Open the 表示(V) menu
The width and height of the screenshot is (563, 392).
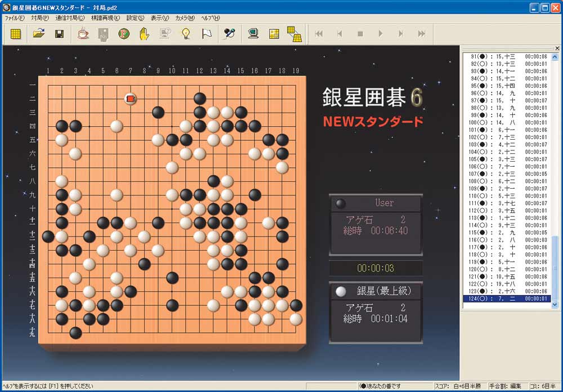click(159, 18)
